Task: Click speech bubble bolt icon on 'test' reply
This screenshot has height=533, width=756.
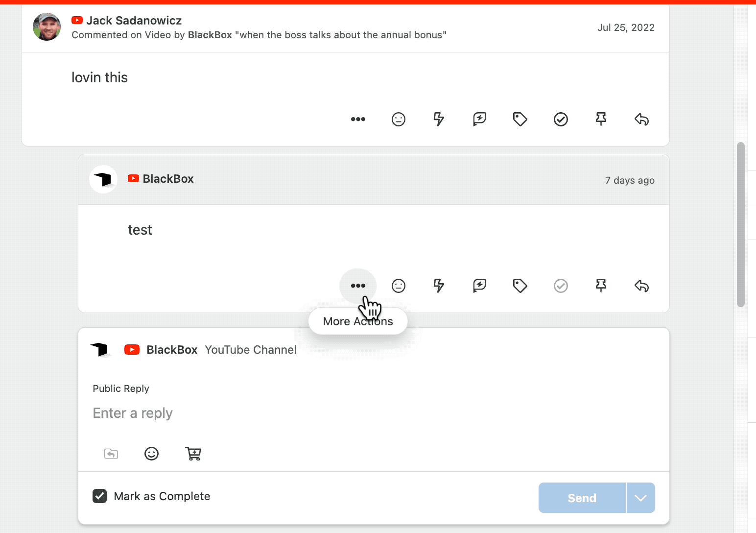Action: [x=479, y=286]
